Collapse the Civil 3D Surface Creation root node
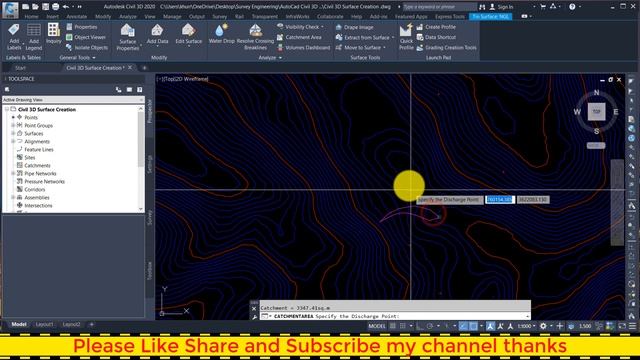The height and width of the screenshot is (360, 640). click(x=7, y=109)
